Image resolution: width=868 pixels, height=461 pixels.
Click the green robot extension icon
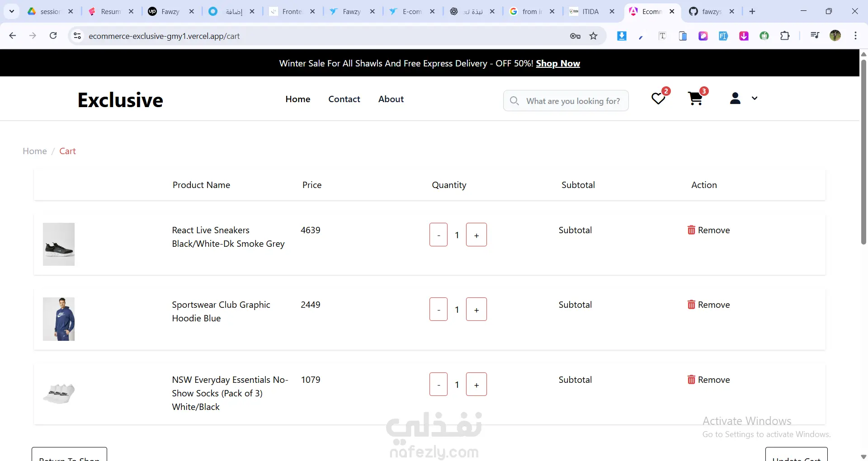pos(764,36)
